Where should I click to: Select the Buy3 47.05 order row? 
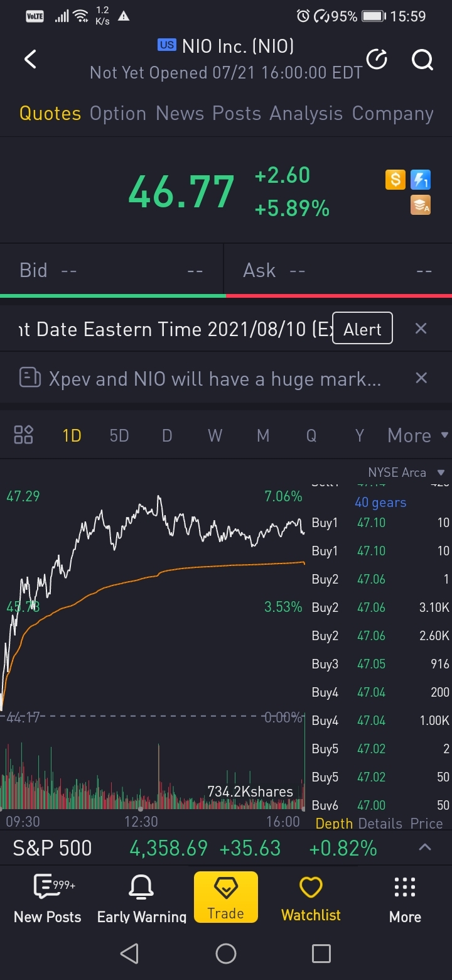click(x=380, y=664)
